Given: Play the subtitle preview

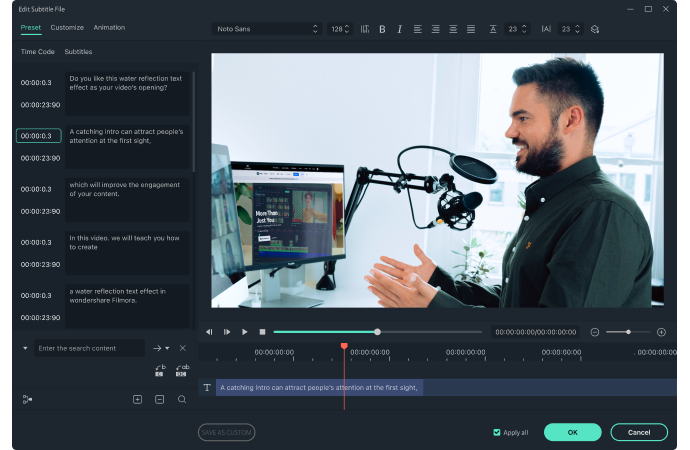Looking at the screenshot, I should coord(245,332).
